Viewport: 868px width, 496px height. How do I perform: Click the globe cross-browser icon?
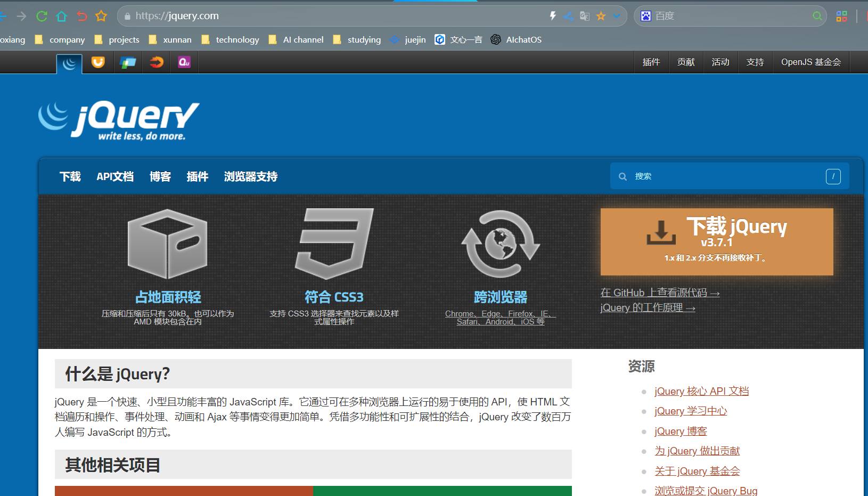(501, 243)
